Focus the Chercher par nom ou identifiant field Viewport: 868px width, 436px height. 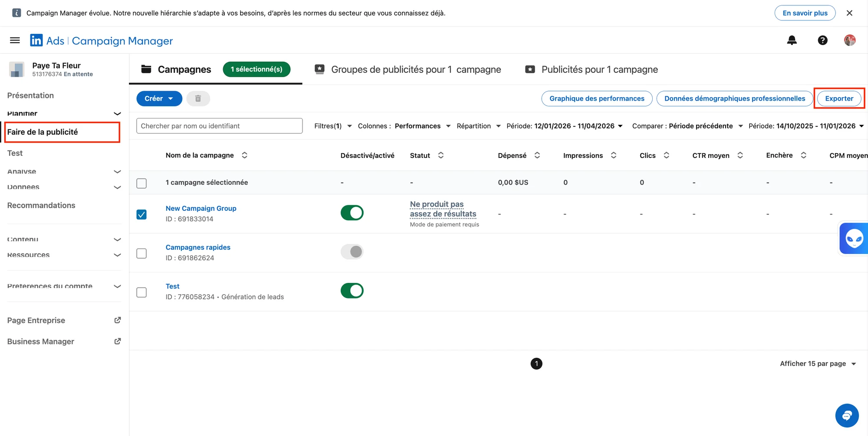219,126
